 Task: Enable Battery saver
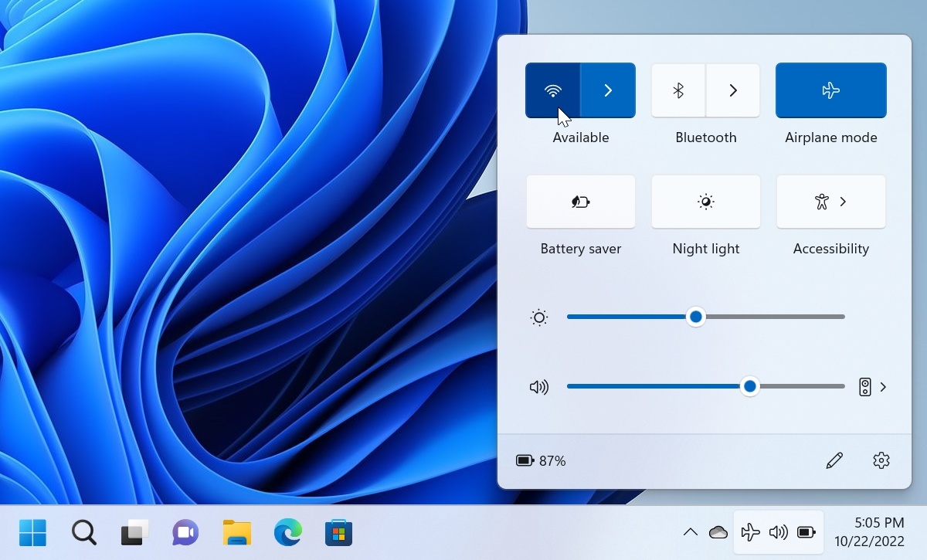(x=581, y=202)
